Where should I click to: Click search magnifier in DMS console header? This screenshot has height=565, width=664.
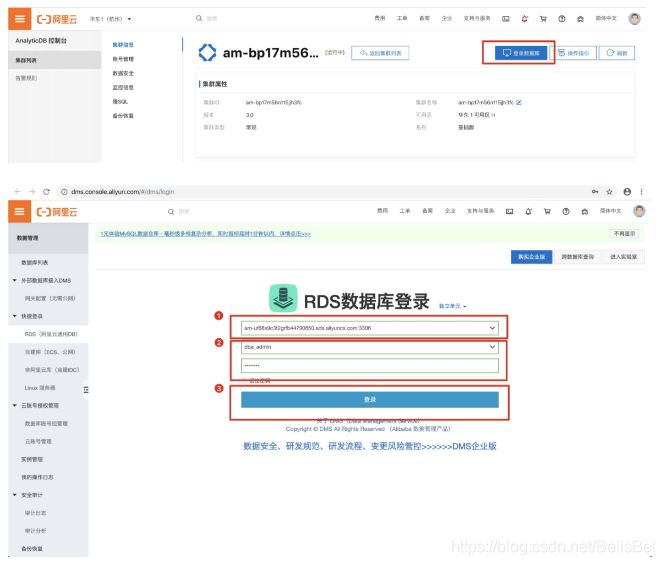(171, 211)
